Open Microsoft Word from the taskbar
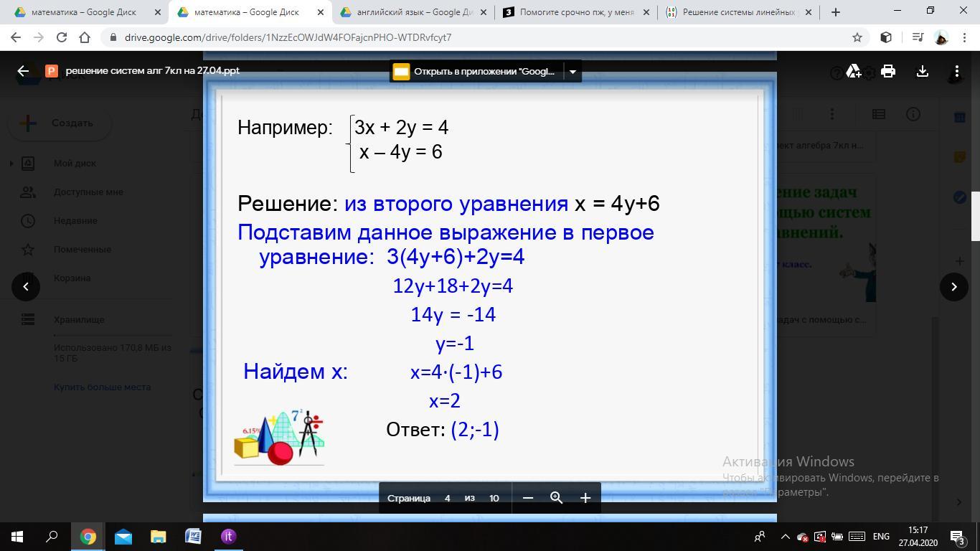 pos(193,536)
